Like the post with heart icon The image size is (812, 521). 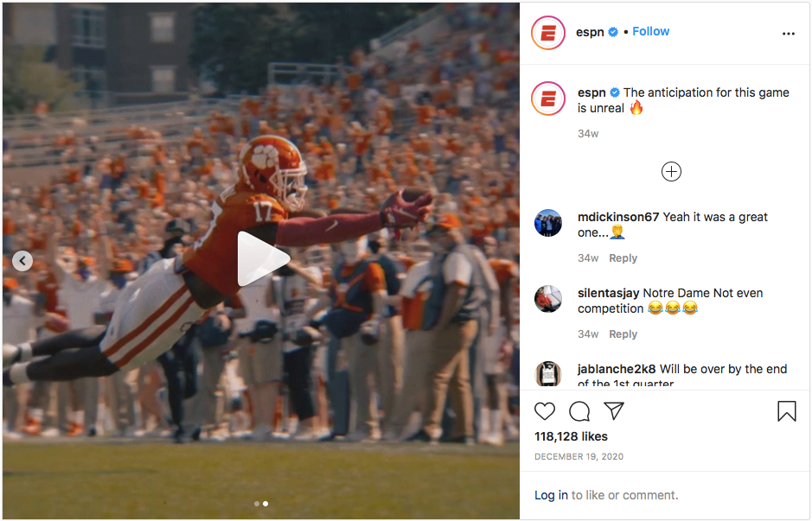click(x=545, y=411)
